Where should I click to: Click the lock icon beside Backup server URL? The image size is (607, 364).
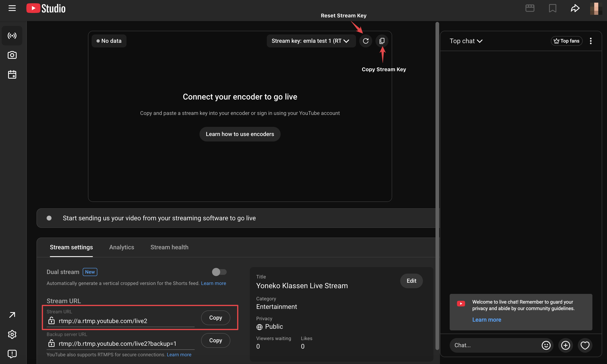[51, 343]
